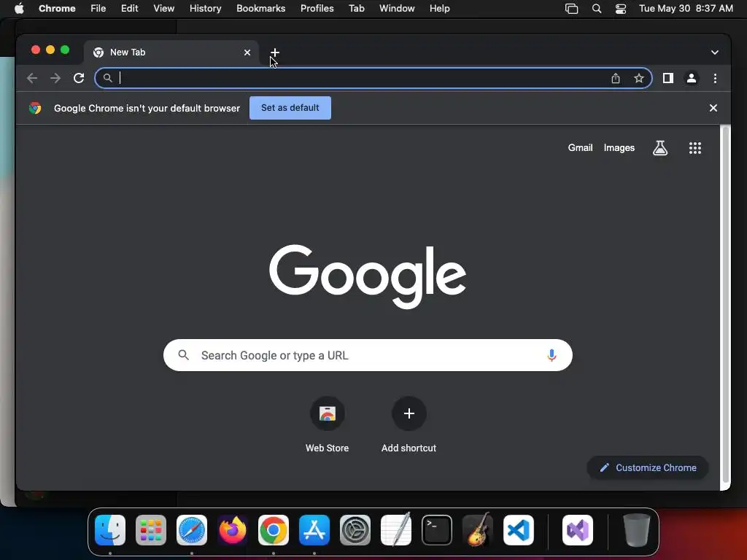Open the Window menu
Image resolution: width=747 pixels, height=560 pixels.
tap(397, 9)
